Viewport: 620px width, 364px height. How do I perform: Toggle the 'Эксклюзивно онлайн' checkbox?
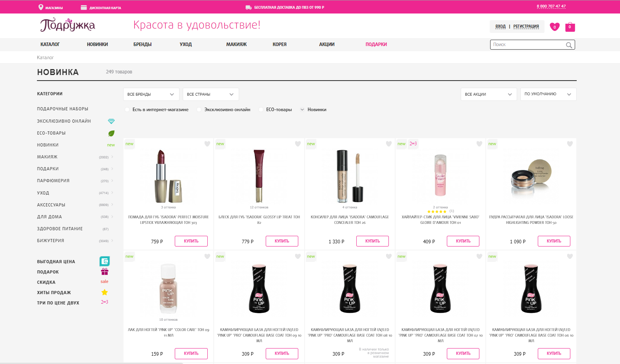pyautogui.click(x=199, y=110)
